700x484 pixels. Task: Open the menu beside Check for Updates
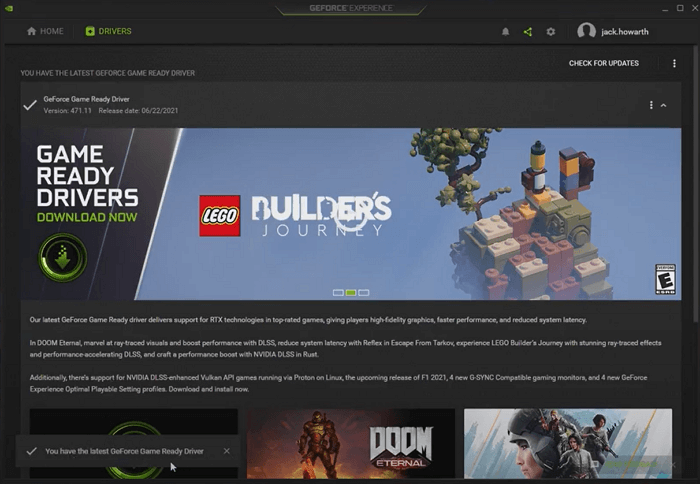[674, 63]
